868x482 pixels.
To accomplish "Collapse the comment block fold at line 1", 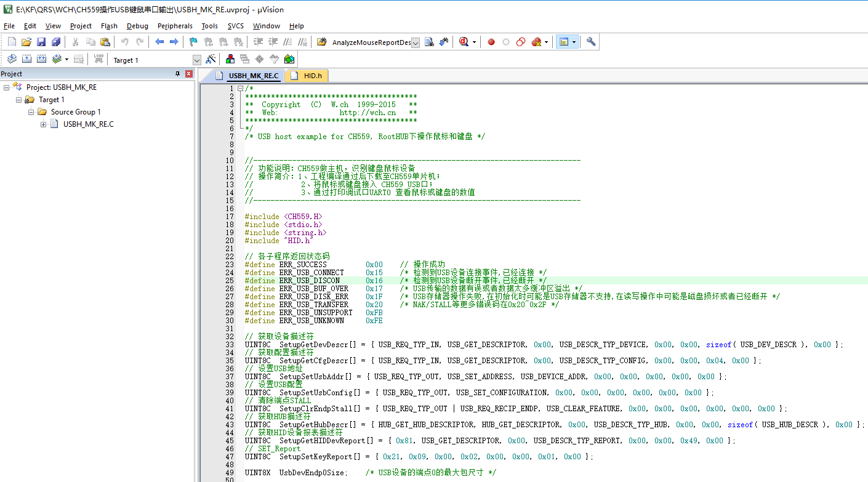I will point(240,89).
